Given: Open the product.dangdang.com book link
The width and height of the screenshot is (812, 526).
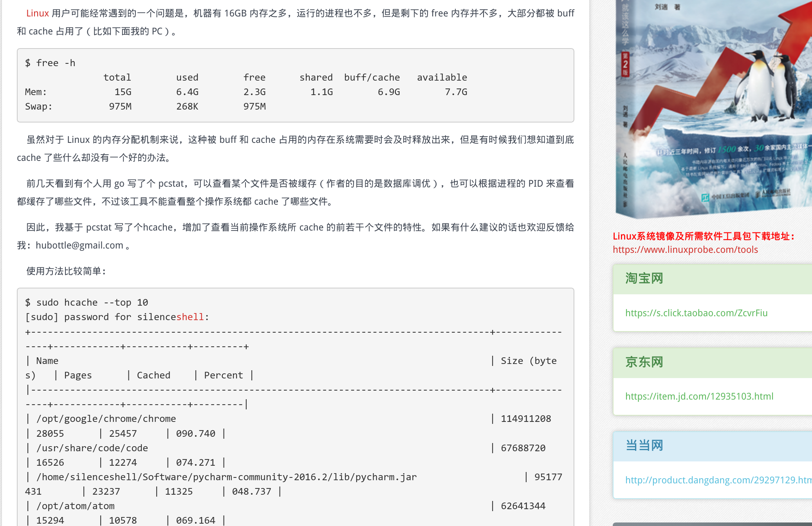Looking at the screenshot, I should [x=718, y=480].
